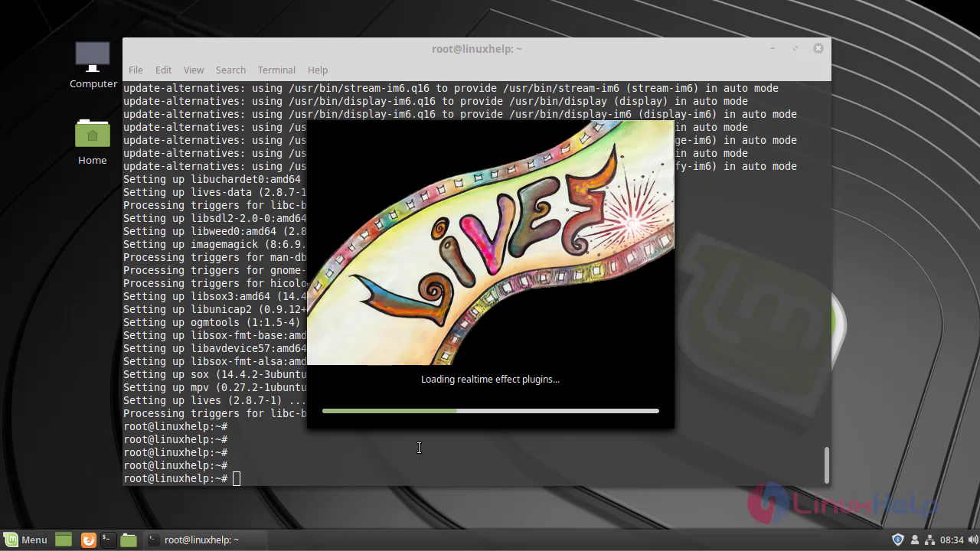The image size is (980, 551).
Task: Click the 'Setting up lives-data' terminal line
Action: point(214,192)
